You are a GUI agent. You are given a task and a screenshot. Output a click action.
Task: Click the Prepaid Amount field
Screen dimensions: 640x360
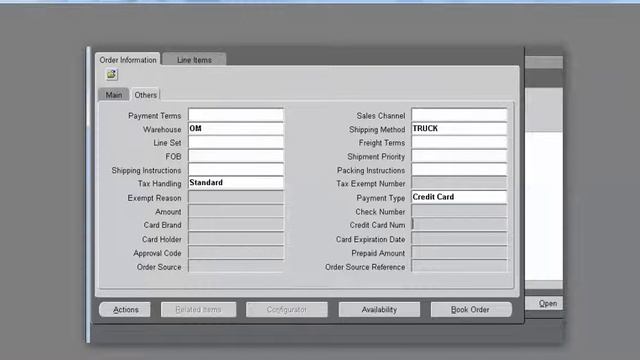tap(459, 253)
